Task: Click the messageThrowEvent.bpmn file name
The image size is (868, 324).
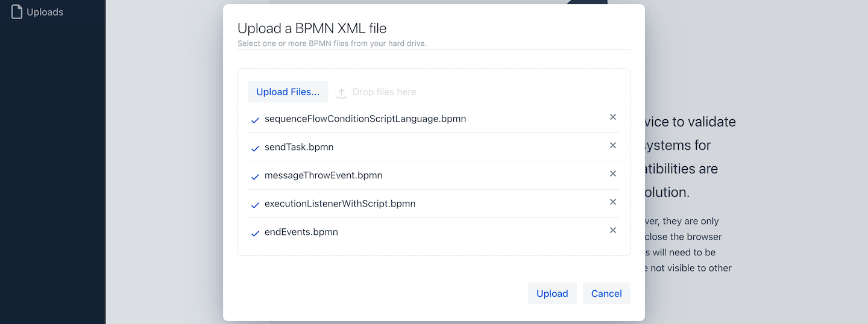Action: pos(323,175)
